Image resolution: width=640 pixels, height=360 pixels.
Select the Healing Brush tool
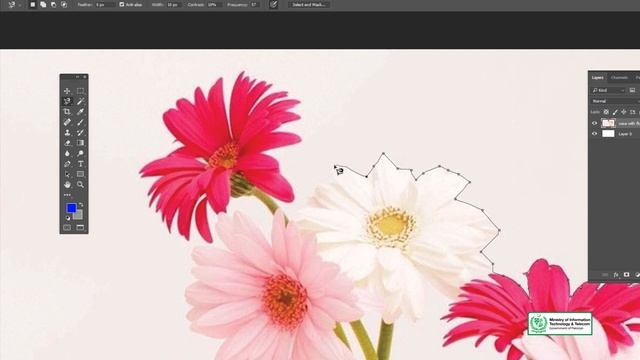click(x=67, y=122)
